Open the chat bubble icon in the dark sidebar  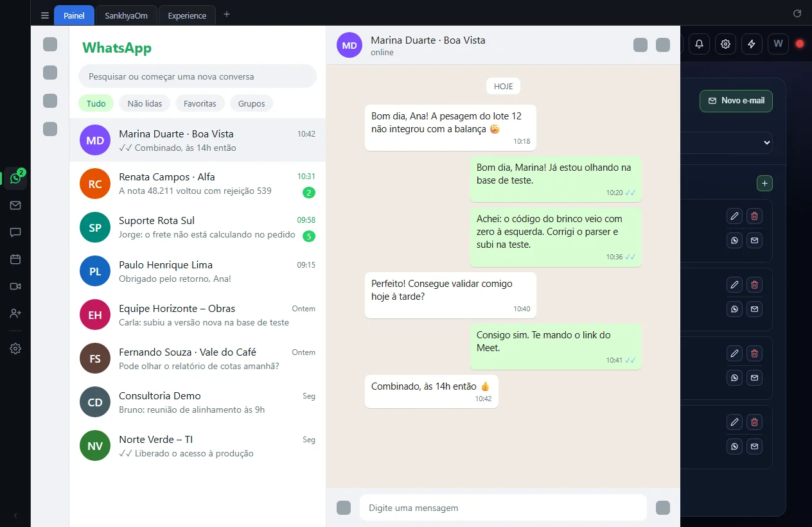[15, 232]
